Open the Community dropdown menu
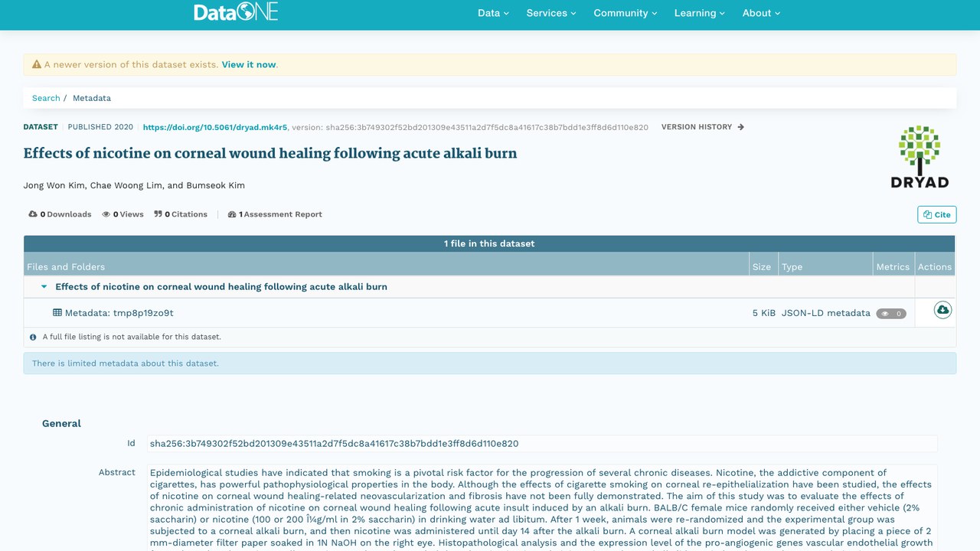The width and height of the screenshot is (980, 551). coord(626,13)
